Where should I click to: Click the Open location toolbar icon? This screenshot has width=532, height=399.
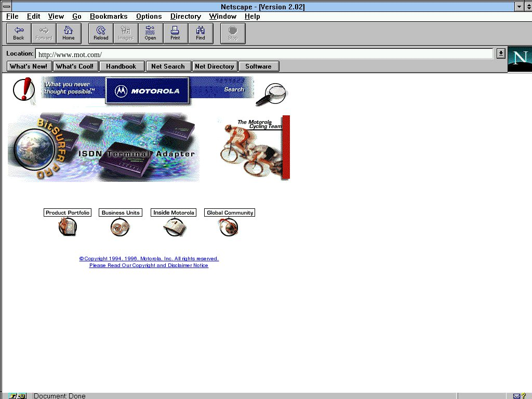150,33
